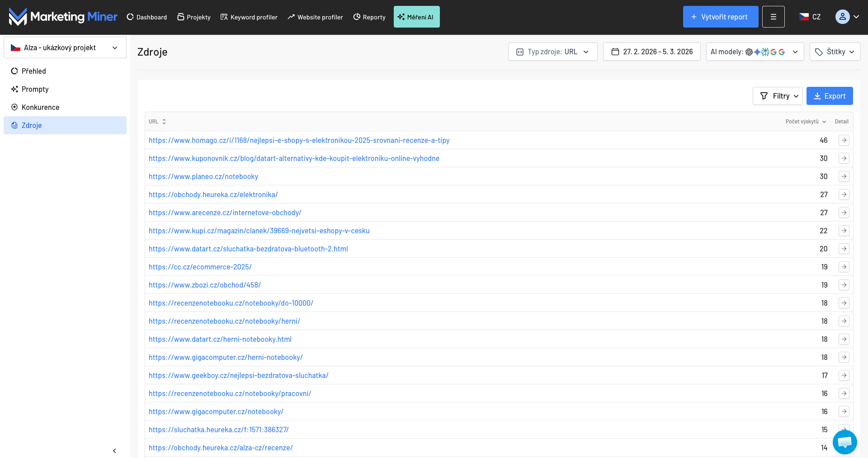The image size is (868, 458).
Task: Expand the Alza project selector
Action: (65, 47)
